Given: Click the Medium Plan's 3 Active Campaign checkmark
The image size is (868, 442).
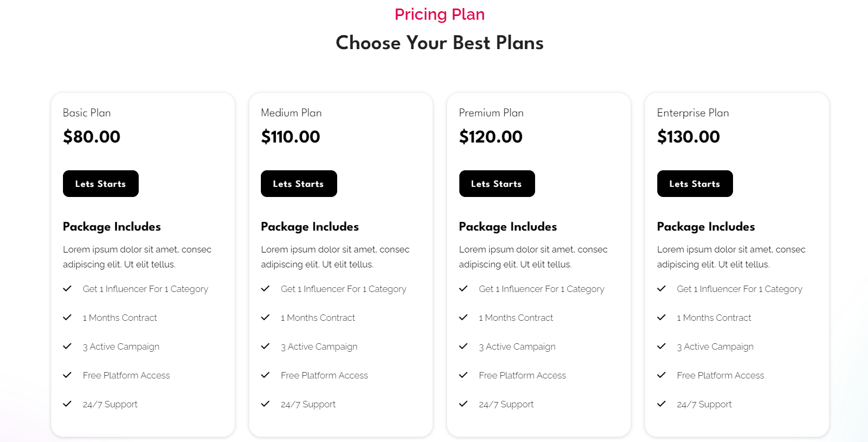Looking at the screenshot, I should pos(265,346).
